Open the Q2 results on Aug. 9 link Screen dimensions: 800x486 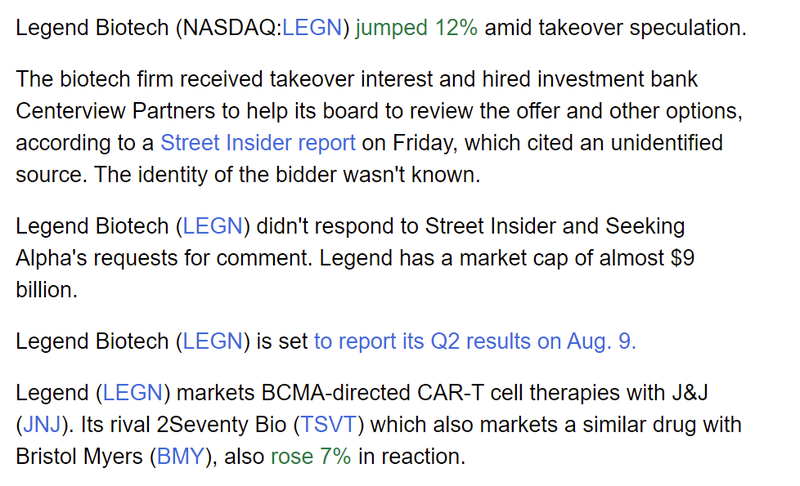(x=475, y=341)
